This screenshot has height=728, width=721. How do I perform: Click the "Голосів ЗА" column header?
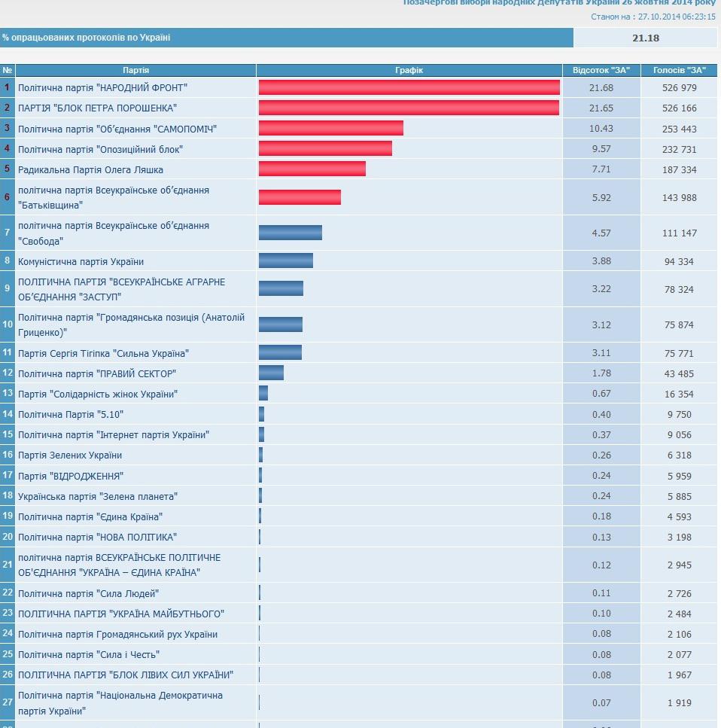pyautogui.click(x=679, y=70)
